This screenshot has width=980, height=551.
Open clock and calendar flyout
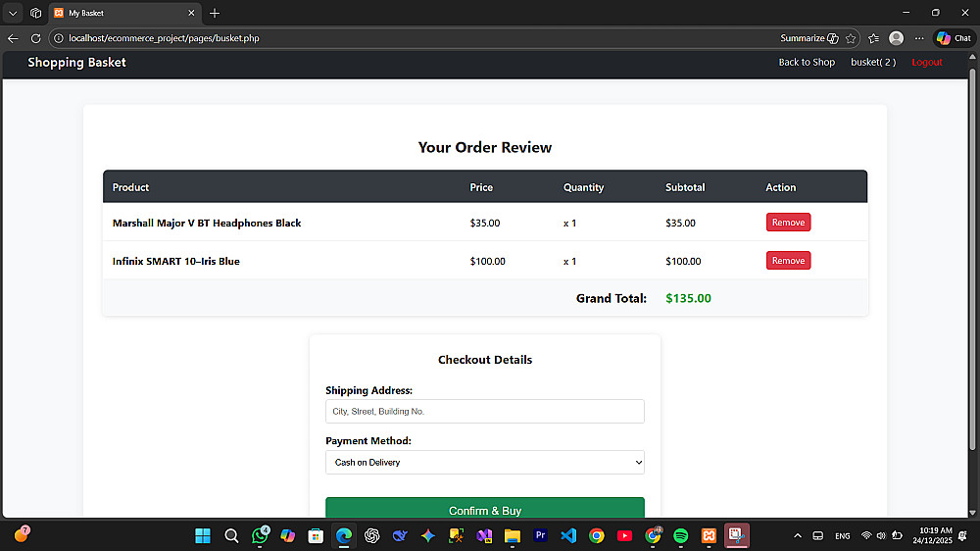(x=932, y=535)
